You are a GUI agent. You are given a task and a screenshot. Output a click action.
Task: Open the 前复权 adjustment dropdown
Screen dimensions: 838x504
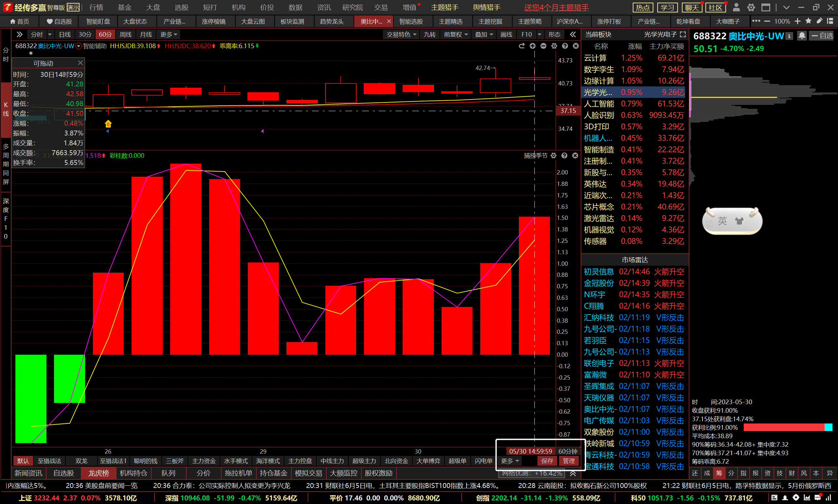[x=456, y=34]
